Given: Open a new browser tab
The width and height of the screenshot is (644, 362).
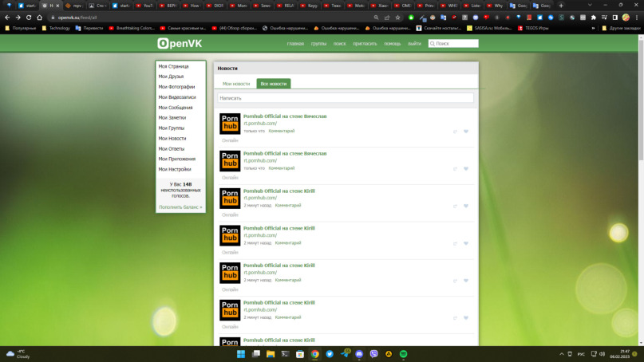Looking at the screenshot, I should coord(561,6).
